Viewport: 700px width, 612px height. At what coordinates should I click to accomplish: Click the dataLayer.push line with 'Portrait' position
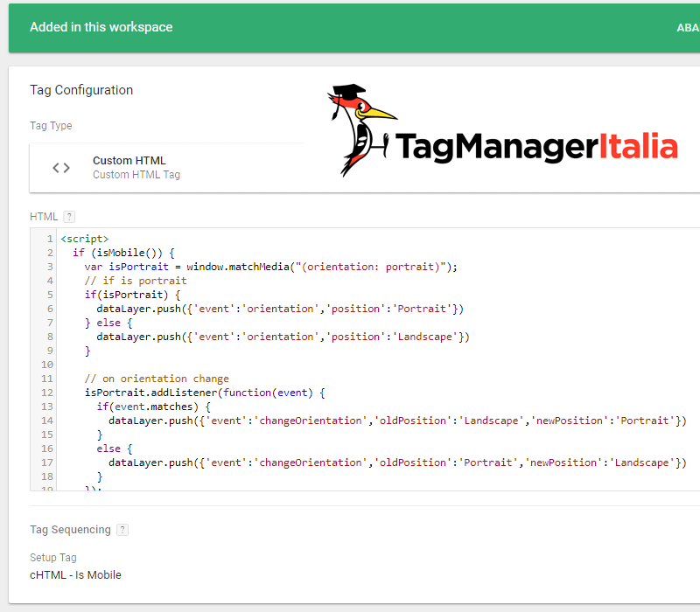[x=280, y=309]
